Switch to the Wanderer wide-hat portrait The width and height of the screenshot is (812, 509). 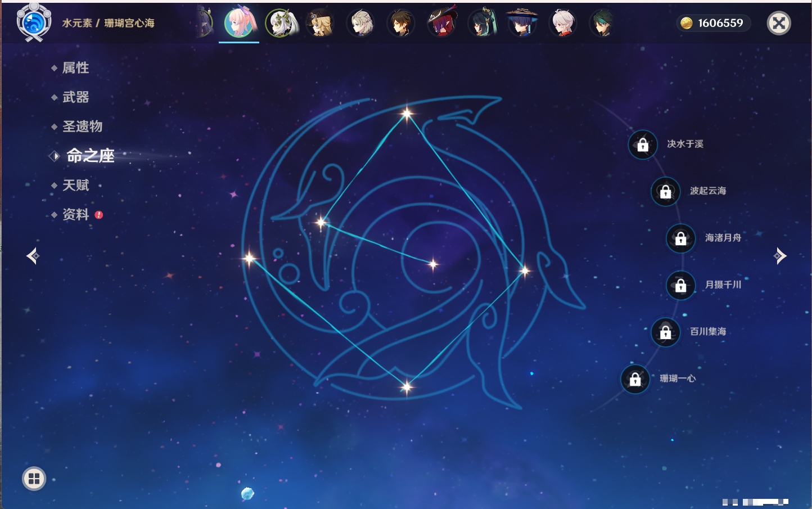tap(522, 24)
